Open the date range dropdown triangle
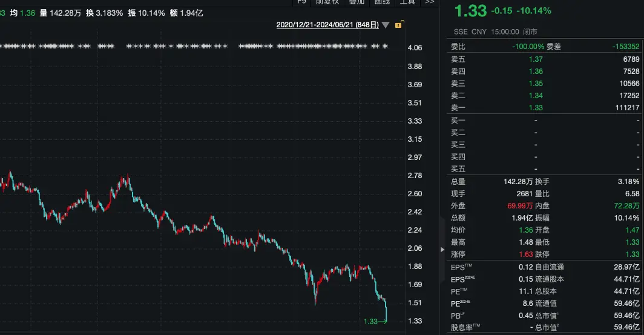This screenshot has height=335, width=644. [386, 25]
